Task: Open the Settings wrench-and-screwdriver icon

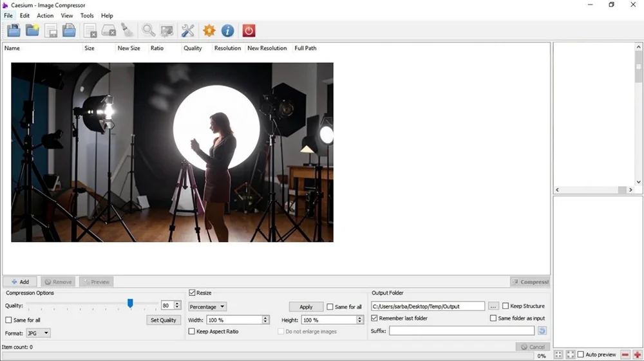Action: (x=188, y=30)
